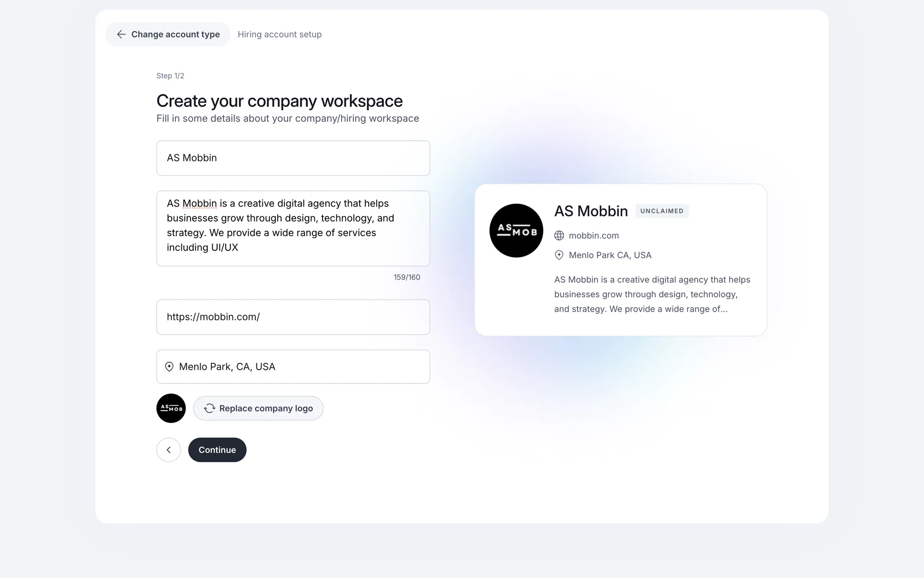Click the description preview text in the card
Screen dimensions: 924x578
[652, 294]
